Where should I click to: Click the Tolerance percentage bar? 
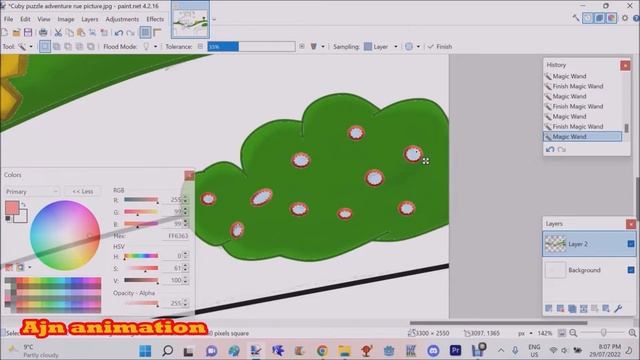pos(251,47)
